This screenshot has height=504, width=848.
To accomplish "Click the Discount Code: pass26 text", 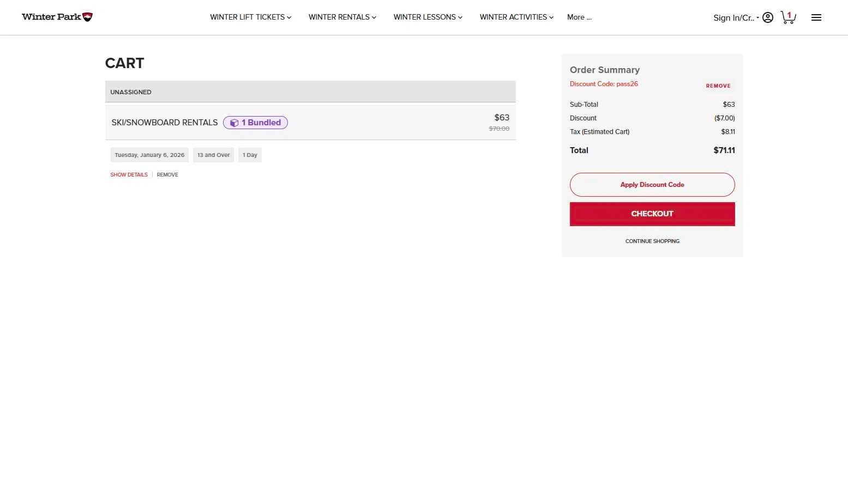I will (604, 84).
